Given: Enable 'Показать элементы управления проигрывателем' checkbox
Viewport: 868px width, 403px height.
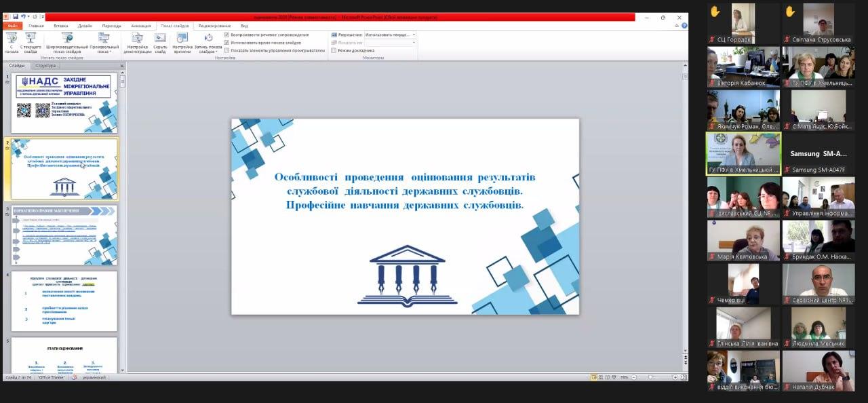Looking at the screenshot, I should [x=227, y=50].
